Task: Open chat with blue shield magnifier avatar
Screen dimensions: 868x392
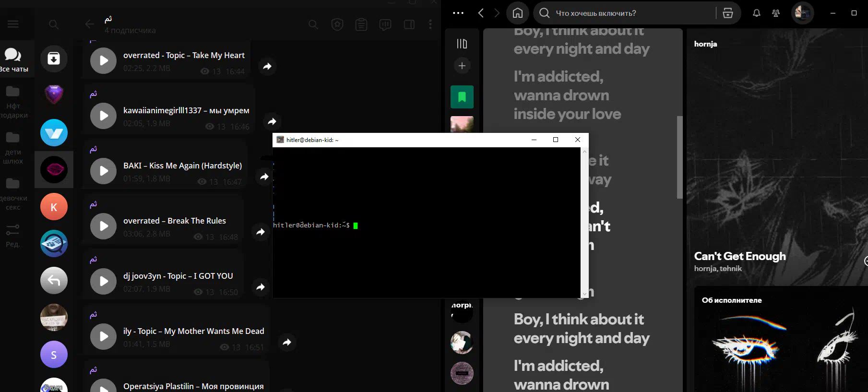Action: (x=54, y=243)
